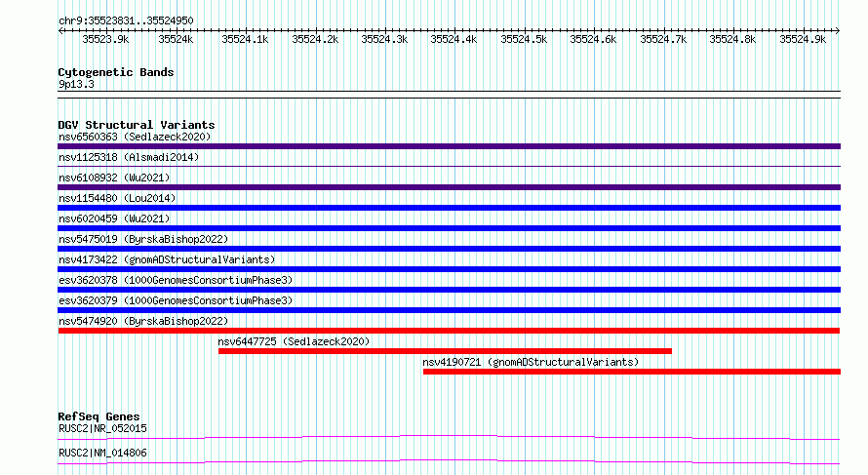Click nsv4173422 (gnomADStructuralVariants) label
This screenshot has height=475, width=868.
coord(167,259)
